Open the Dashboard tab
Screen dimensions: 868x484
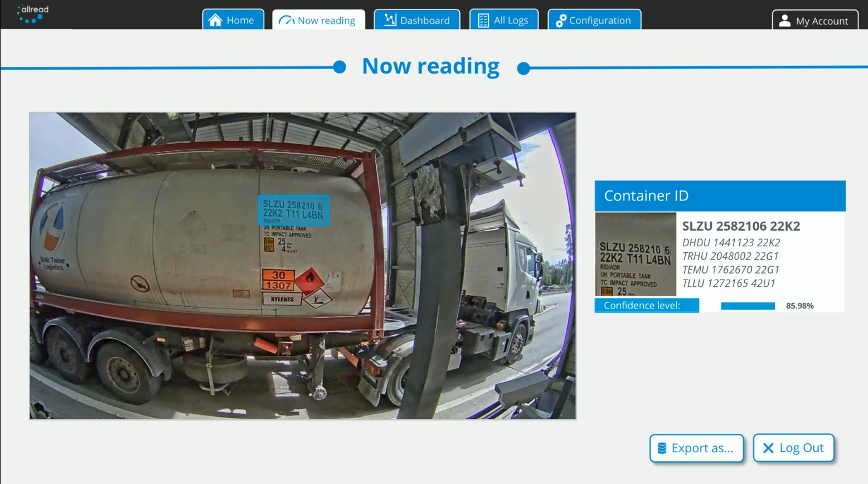[x=417, y=19]
